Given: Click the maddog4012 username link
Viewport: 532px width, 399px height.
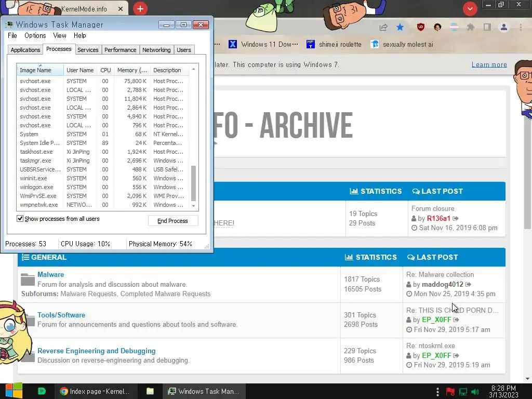Looking at the screenshot, I should [x=443, y=284].
